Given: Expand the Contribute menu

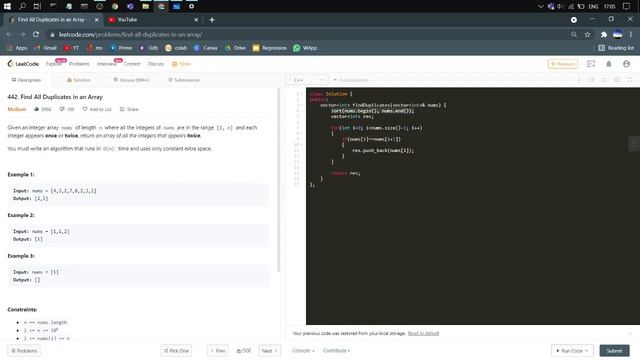Looking at the screenshot, I should 336,351.
